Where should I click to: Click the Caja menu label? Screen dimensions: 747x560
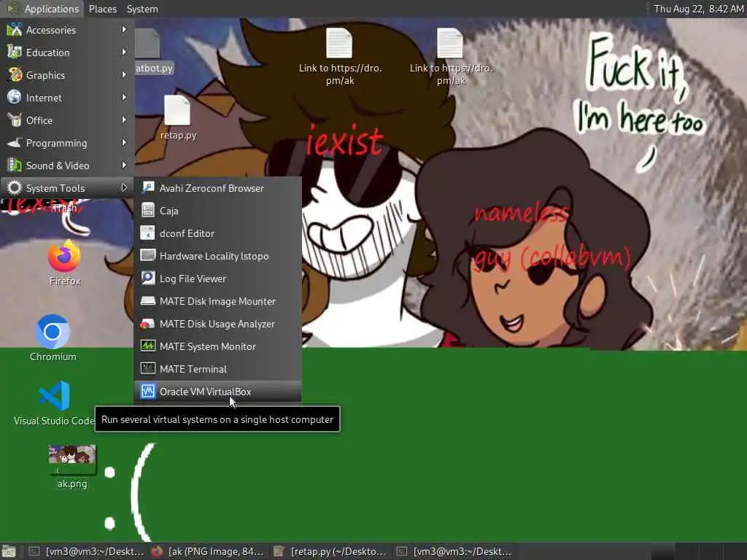(169, 211)
